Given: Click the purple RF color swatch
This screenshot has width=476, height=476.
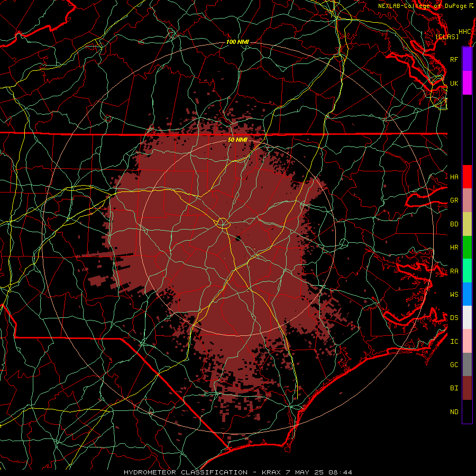Looking at the screenshot, I should (x=467, y=59).
